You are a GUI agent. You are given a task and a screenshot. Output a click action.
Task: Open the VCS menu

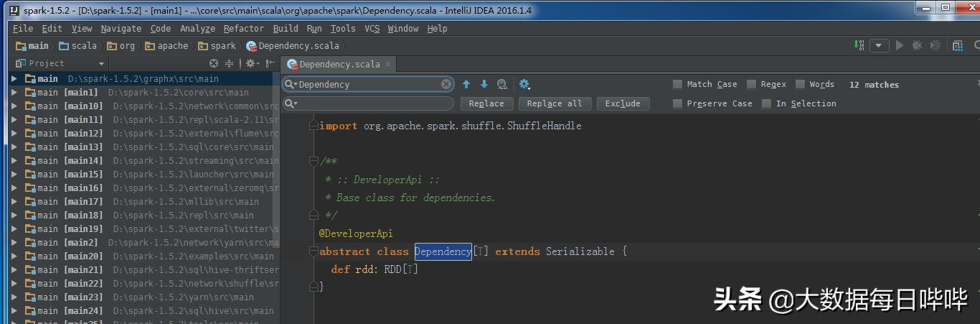pos(372,29)
